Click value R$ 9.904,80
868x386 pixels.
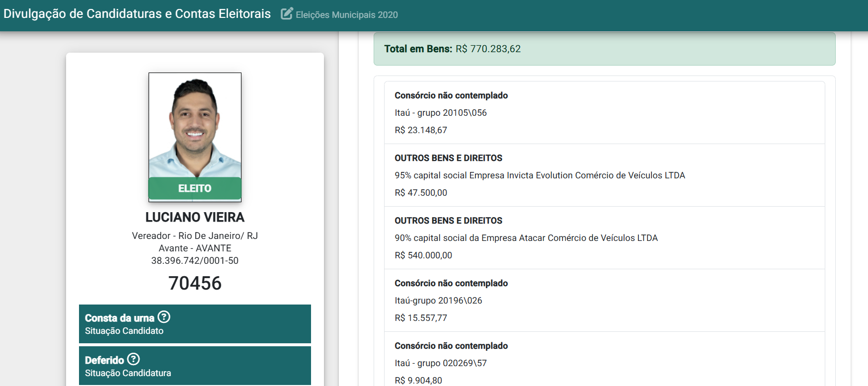pyautogui.click(x=418, y=381)
